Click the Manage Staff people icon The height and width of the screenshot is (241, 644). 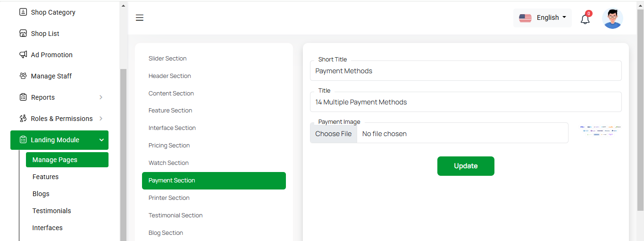pos(23,76)
